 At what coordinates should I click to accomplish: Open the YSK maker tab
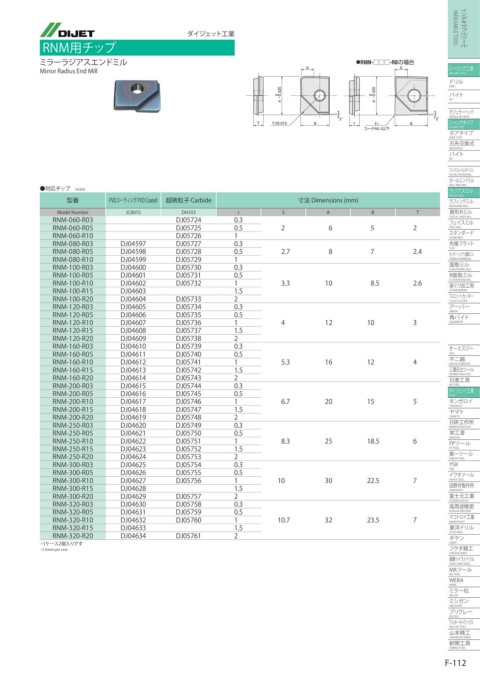click(464, 465)
